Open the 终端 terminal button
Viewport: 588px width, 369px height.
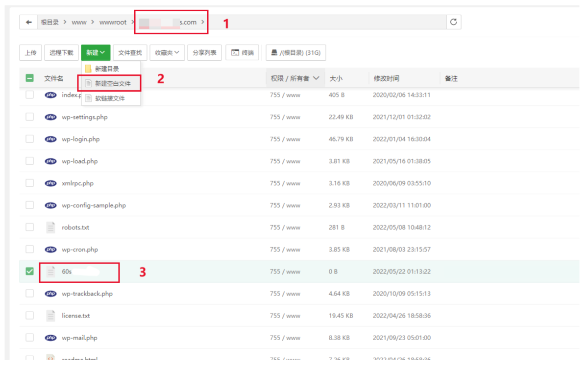243,53
